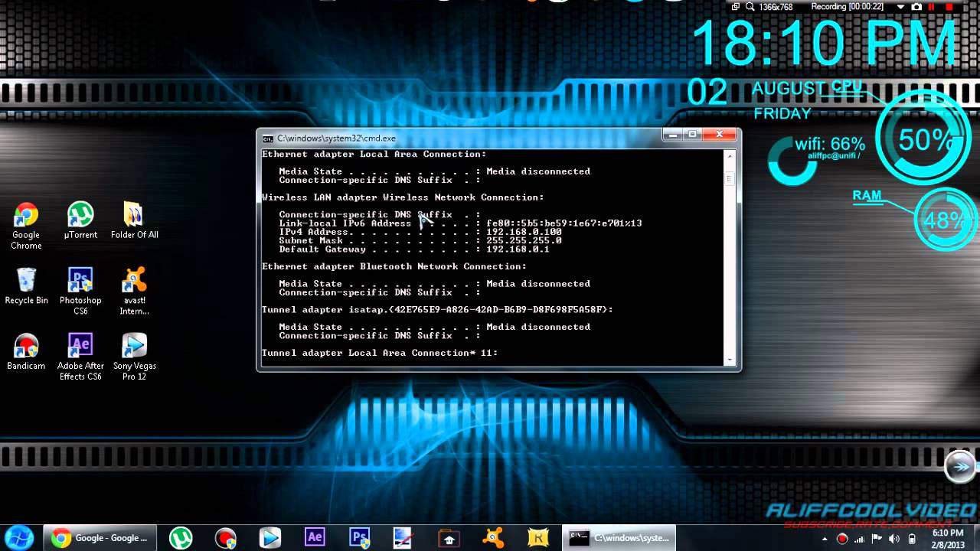
Task: Launch Bandicam from its desktop icon
Action: (x=26, y=346)
